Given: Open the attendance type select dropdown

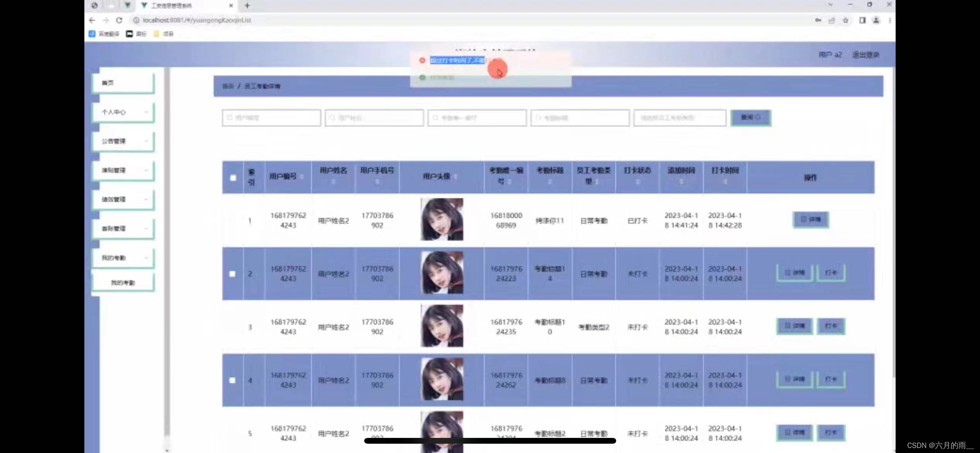Looking at the screenshot, I should click(x=679, y=118).
